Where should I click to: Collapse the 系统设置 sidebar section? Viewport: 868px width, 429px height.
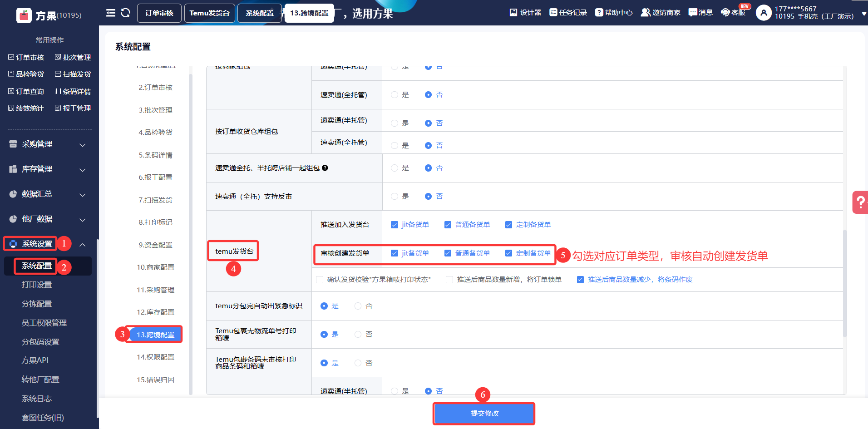(83, 245)
